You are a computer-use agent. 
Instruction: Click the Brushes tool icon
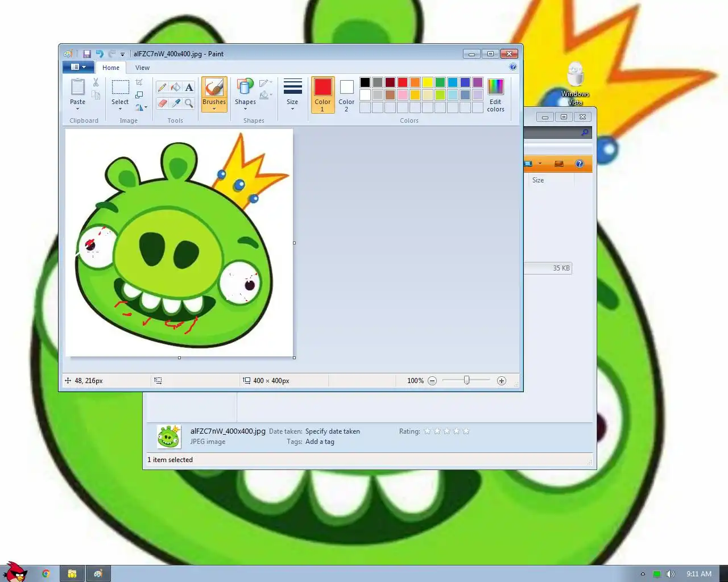point(214,87)
